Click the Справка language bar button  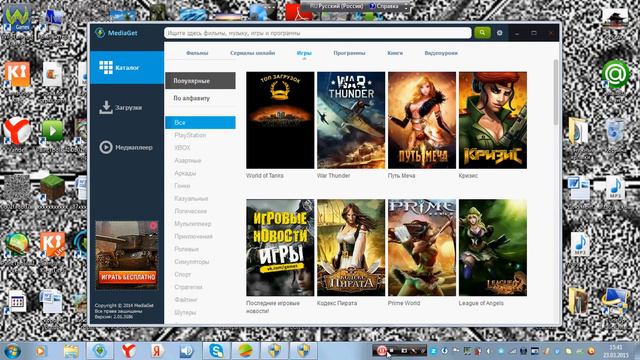coord(384,7)
